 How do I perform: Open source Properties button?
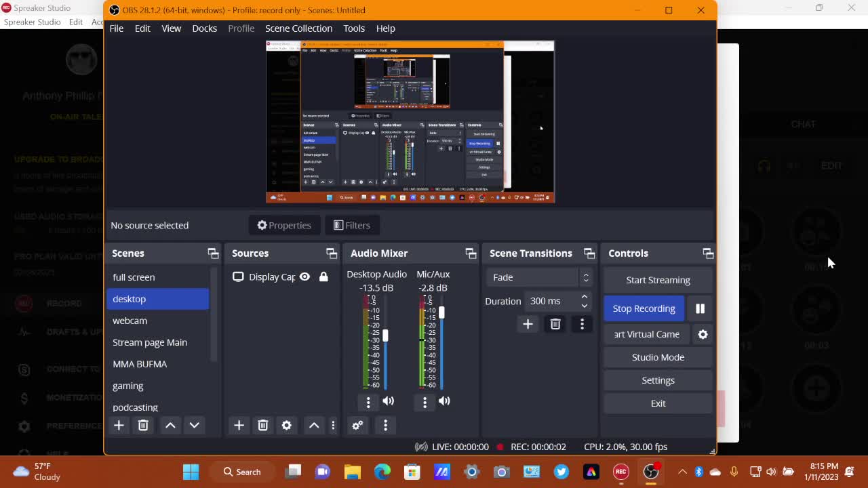(284, 226)
